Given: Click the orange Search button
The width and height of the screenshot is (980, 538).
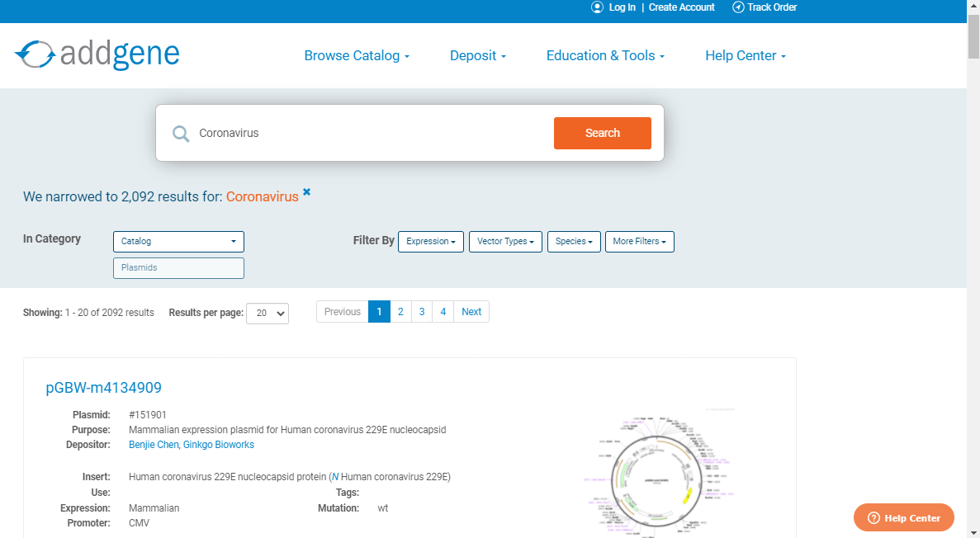Looking at the screenshot, I should (603, 133).
